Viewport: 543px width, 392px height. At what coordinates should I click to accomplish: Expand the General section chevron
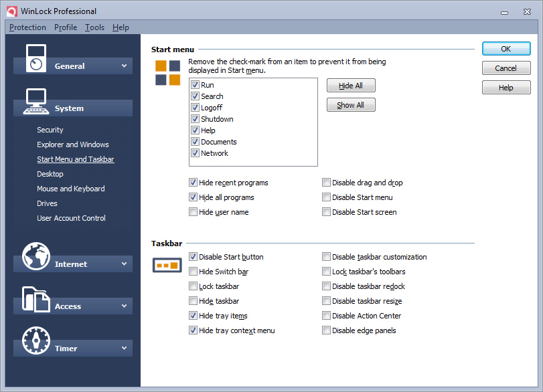(124, 66)
